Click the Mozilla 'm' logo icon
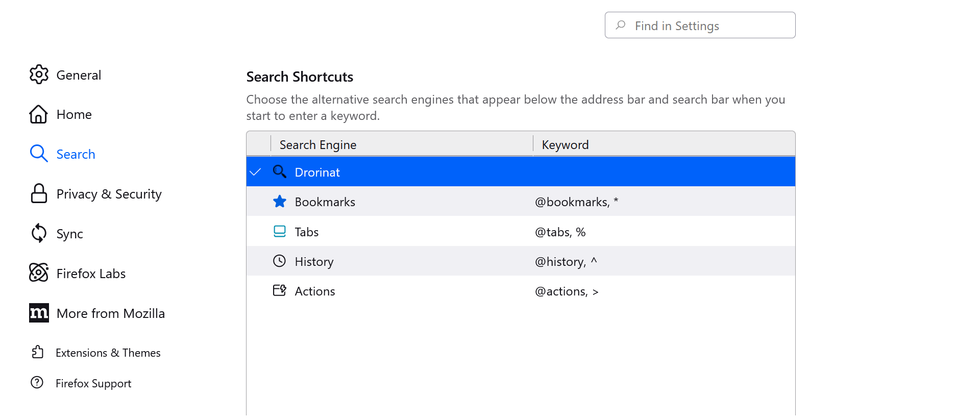The width and height of the screenshot is (980, 420). tap(39, 313)
